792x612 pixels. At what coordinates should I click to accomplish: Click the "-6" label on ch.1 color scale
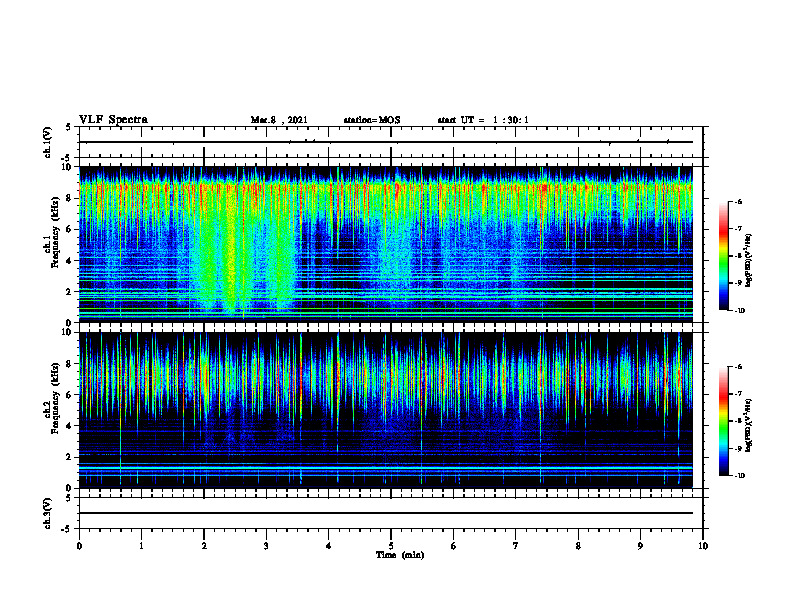[x=738, y=201]
